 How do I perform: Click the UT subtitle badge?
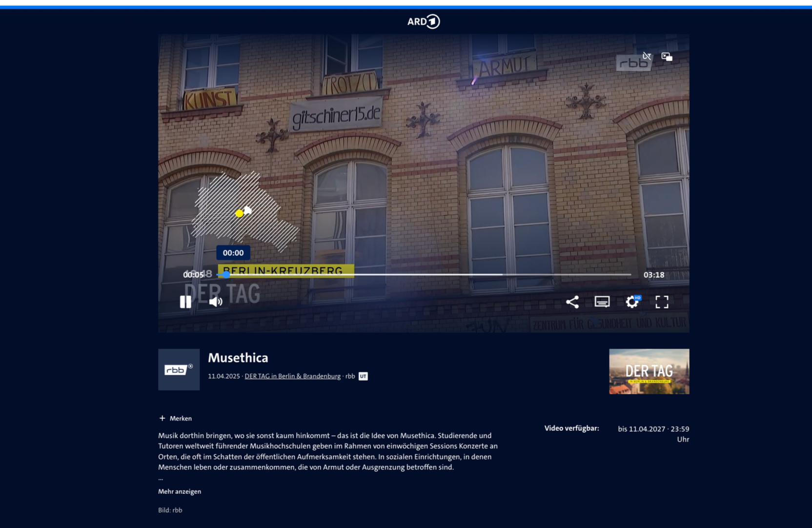click(363, 376)
